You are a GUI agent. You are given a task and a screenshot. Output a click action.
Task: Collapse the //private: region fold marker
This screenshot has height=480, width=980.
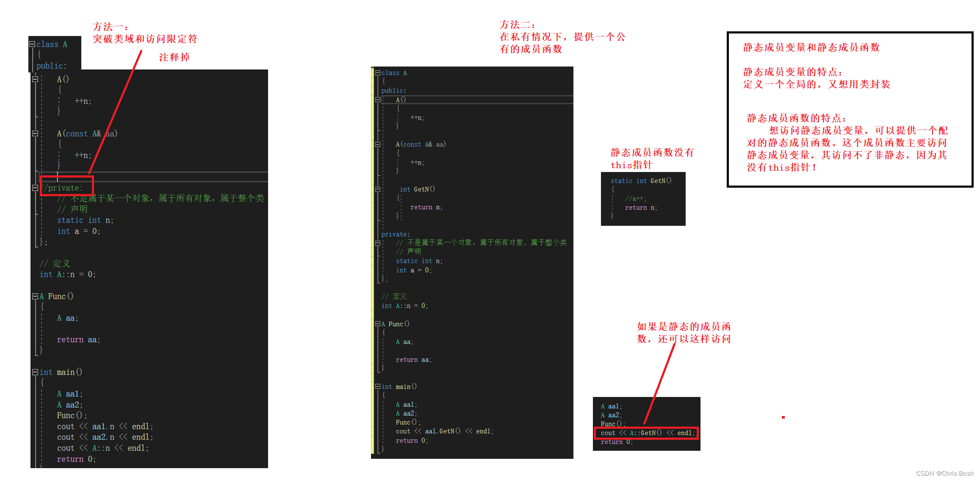[35, 188]
